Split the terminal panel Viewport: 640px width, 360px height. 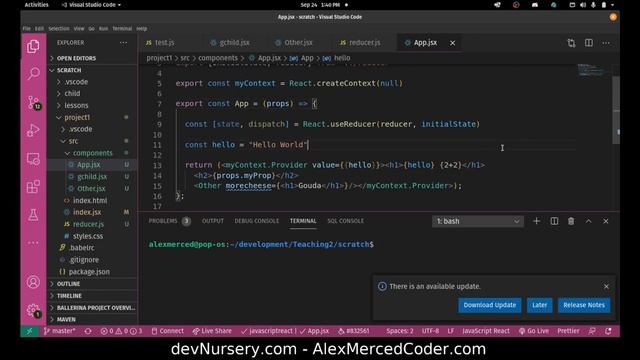[554, 221]
